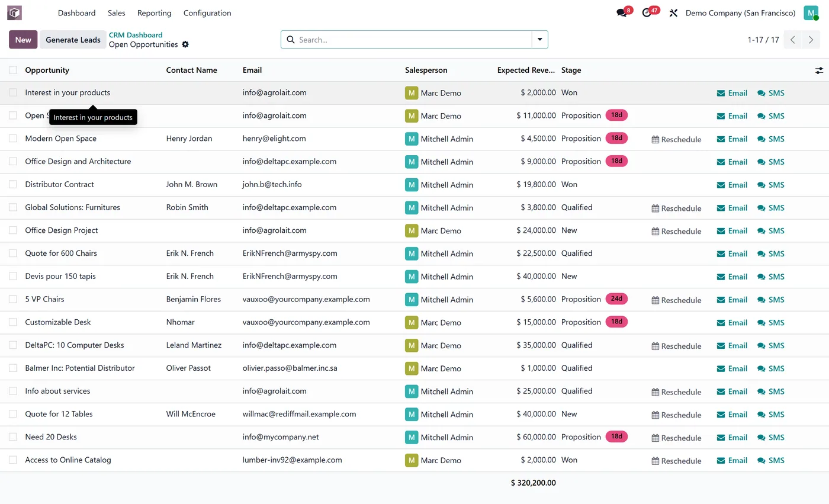Send SMS for Access to Online Catalog
This screenshot has height=504, width=829.
click(x=771, y=460)
